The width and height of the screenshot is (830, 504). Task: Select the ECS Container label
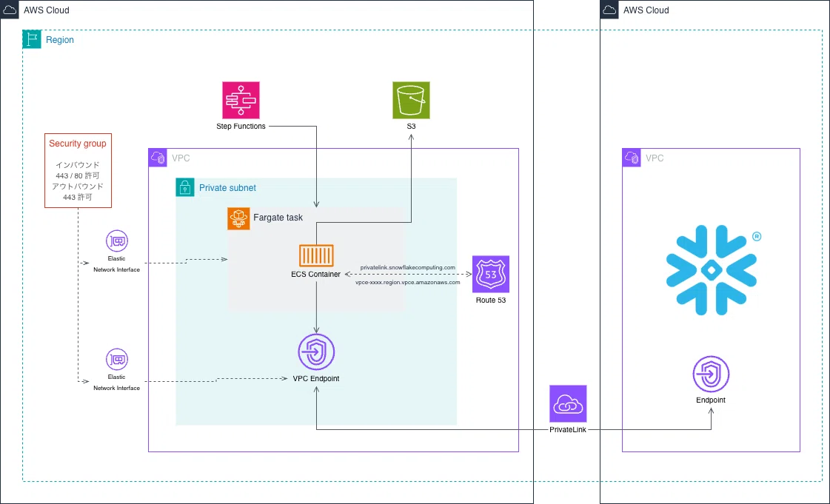click(x=316, y=274)
